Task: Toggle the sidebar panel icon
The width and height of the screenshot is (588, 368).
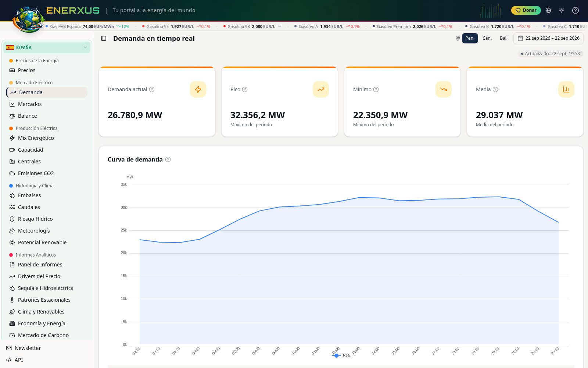Action: 104,38
